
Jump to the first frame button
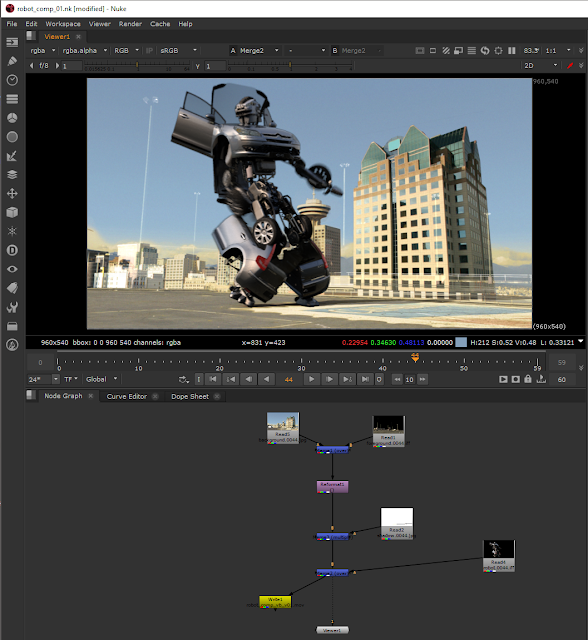click(213, 379)
